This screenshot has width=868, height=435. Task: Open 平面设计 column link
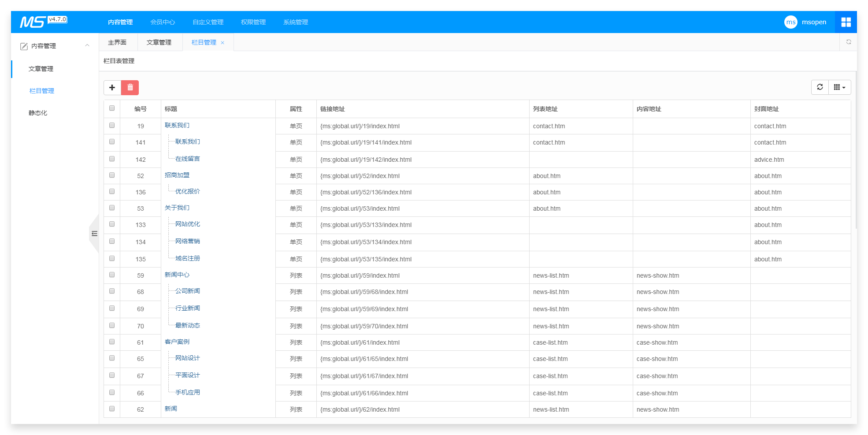[x=188, y=375]
